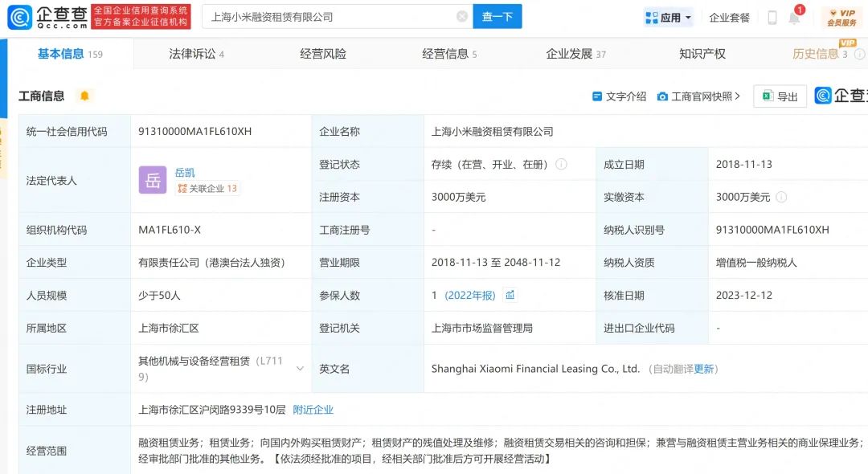Switch to the 知识产权 tab
The height and width of the screenshot is (474, 868).
tap(702, 54)
